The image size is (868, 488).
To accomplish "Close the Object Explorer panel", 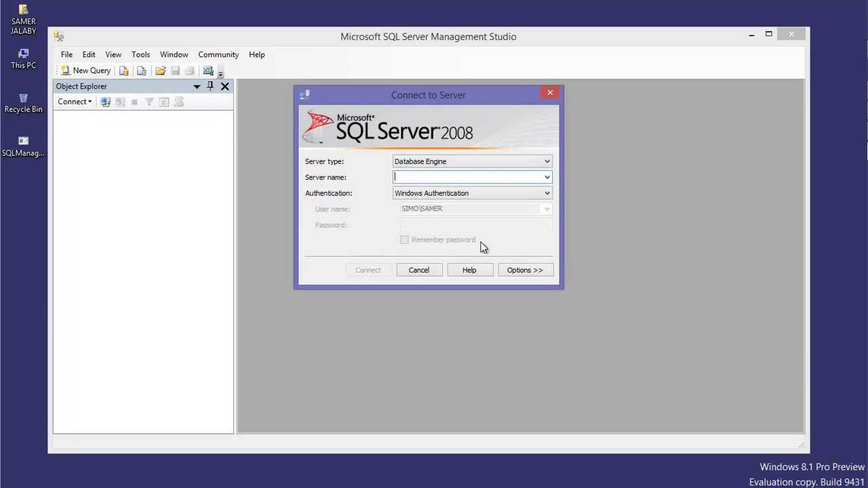I will 224,86.
